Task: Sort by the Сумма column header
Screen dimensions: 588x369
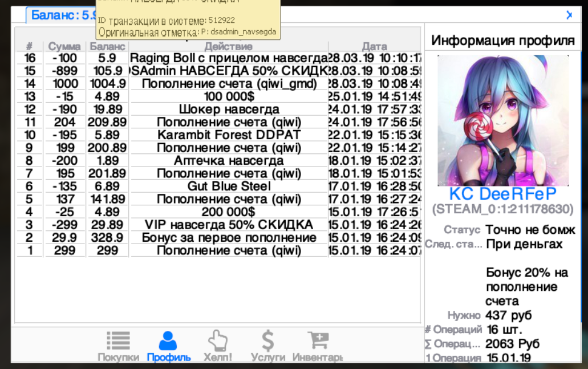Action: click(x=64, y=47)
